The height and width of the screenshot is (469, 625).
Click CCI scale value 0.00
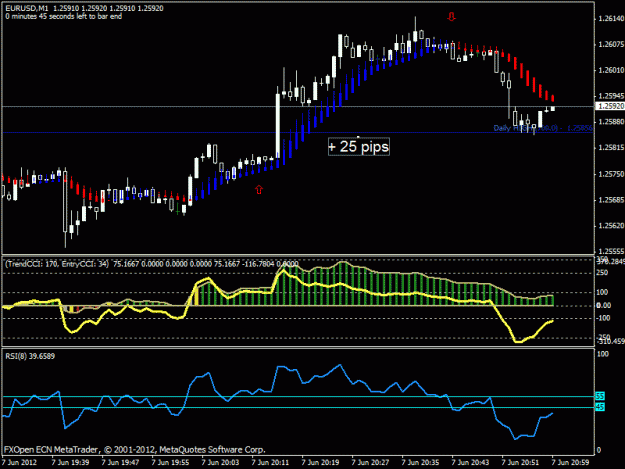click(604, 306)
